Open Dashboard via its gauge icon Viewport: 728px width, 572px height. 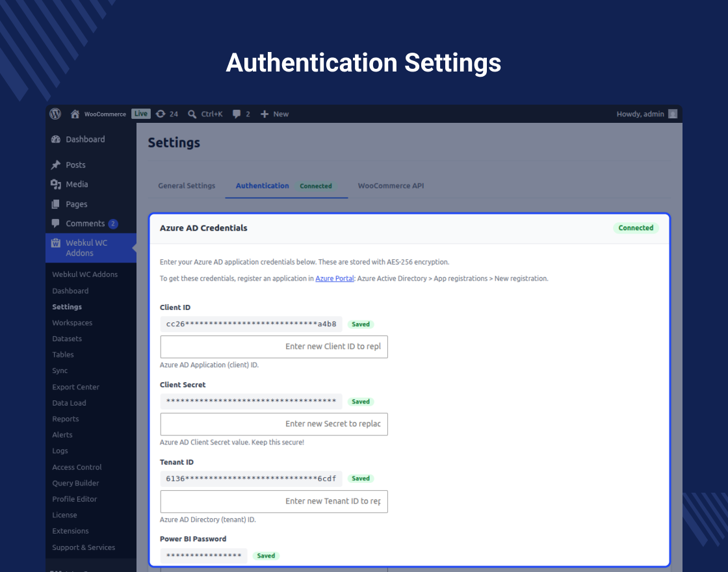point(56,139)
